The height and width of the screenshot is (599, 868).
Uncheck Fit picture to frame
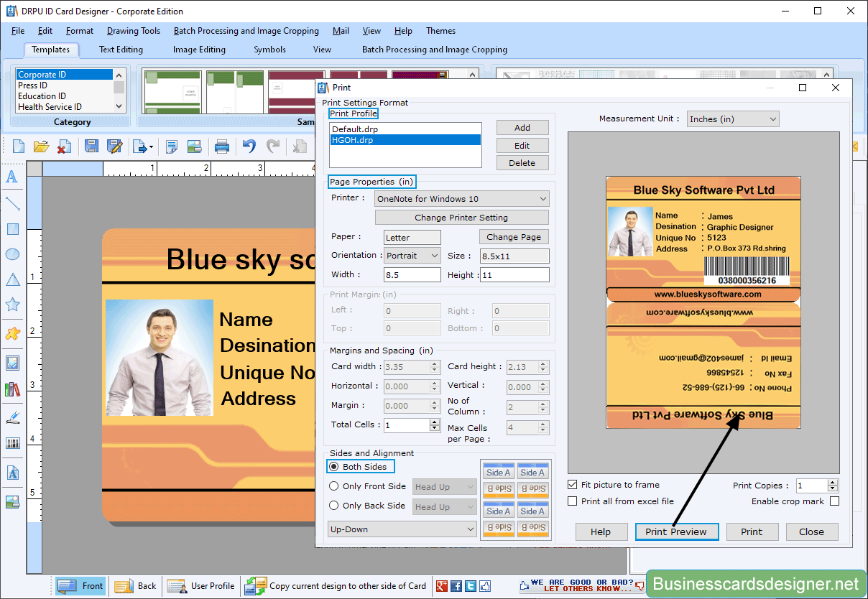pyautogui.click(x=573, y=485)
